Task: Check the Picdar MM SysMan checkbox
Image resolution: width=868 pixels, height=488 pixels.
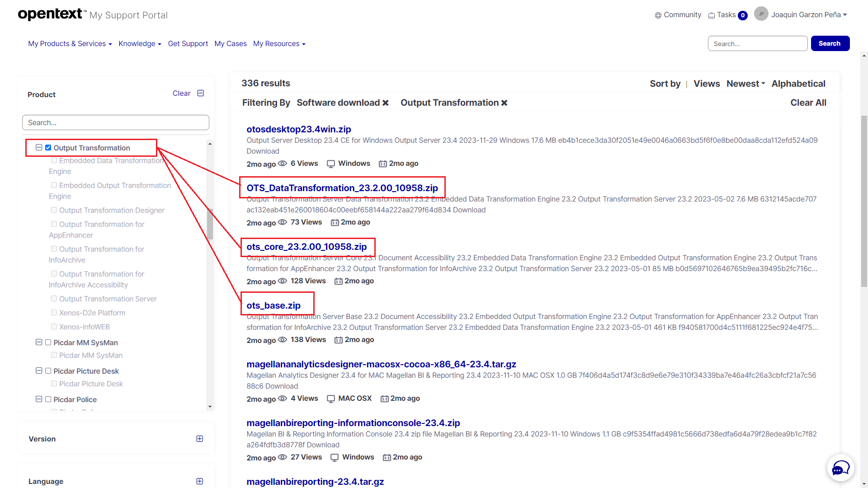Action: [48, 343]
